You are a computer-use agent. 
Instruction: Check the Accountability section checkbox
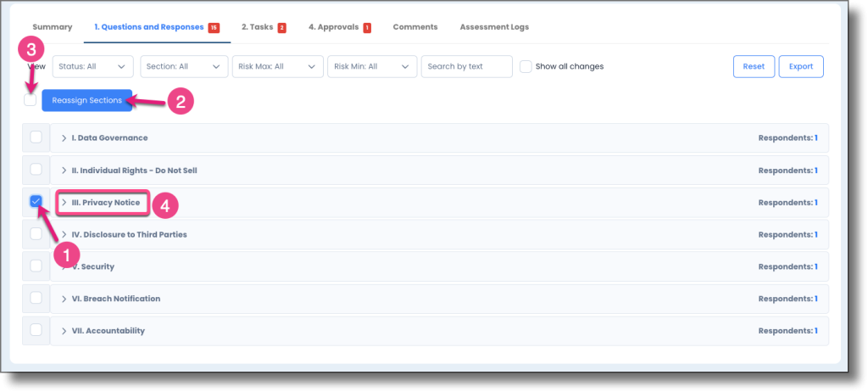click(36, 330)
